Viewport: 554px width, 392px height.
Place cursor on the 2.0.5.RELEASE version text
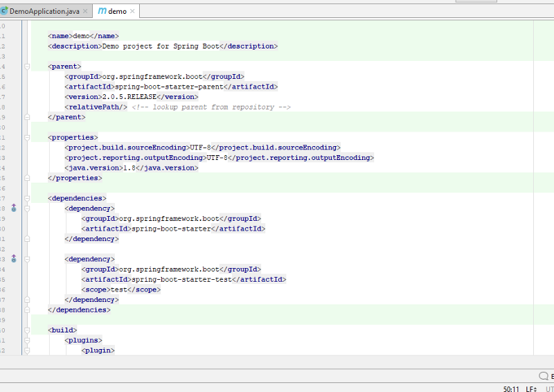[129, 97]
